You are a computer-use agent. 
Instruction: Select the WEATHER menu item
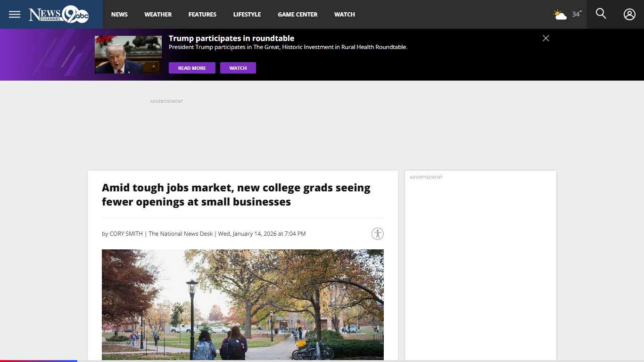[158, 14]
